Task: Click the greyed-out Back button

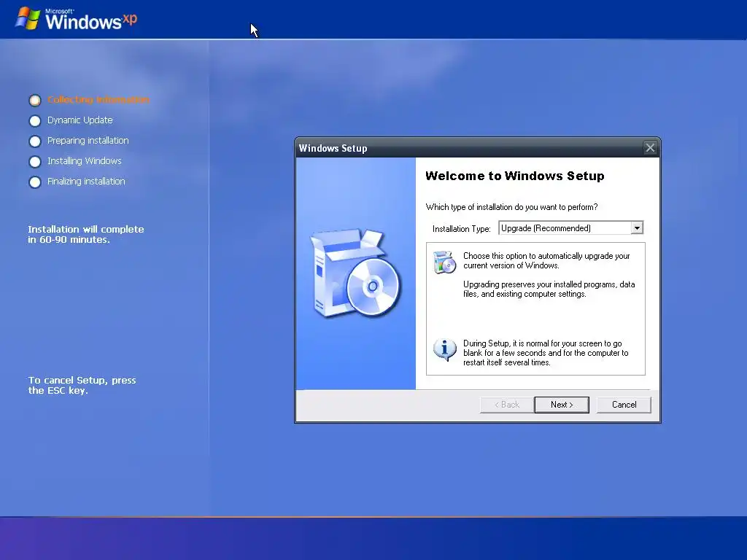Action: pos(506,405)
